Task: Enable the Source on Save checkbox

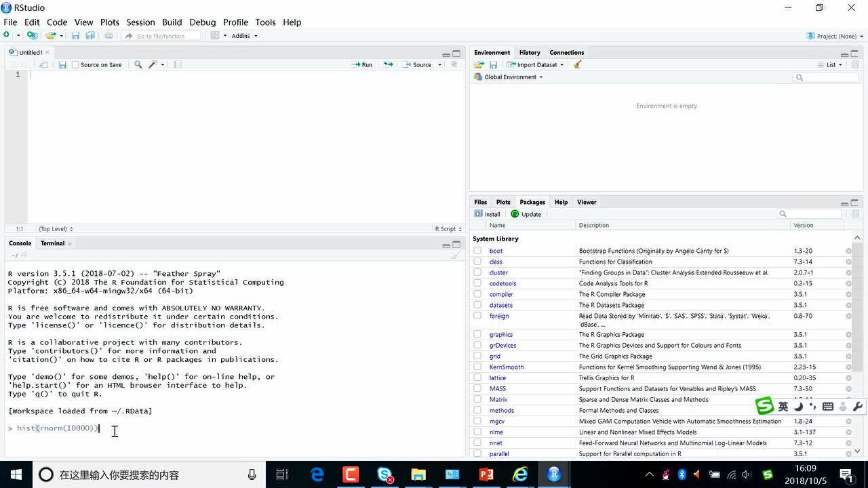Action: (75, 64)
